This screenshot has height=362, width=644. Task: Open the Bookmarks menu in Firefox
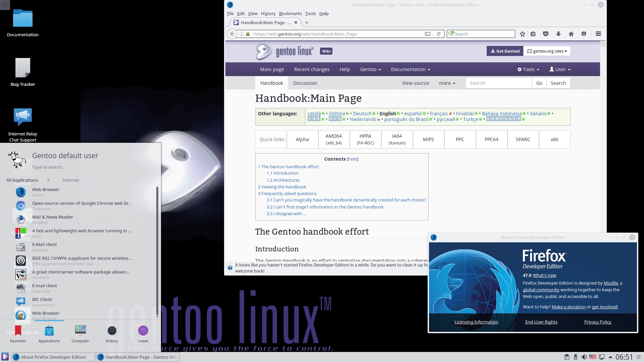290,13
